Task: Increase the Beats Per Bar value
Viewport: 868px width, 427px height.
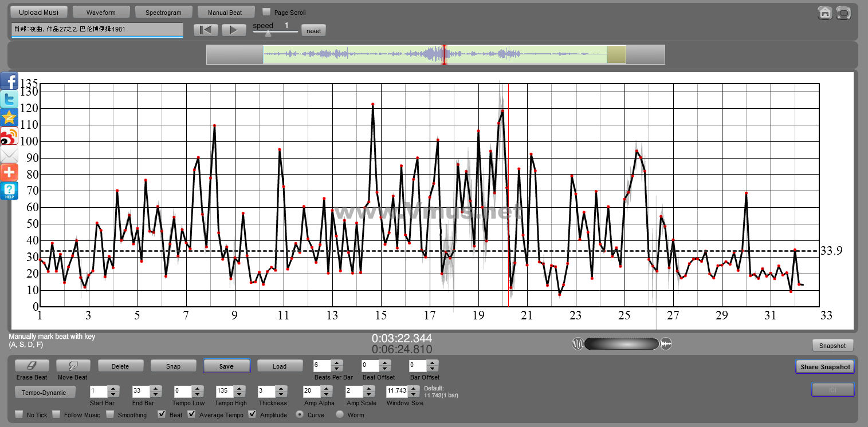Action: tap(336, 363)
